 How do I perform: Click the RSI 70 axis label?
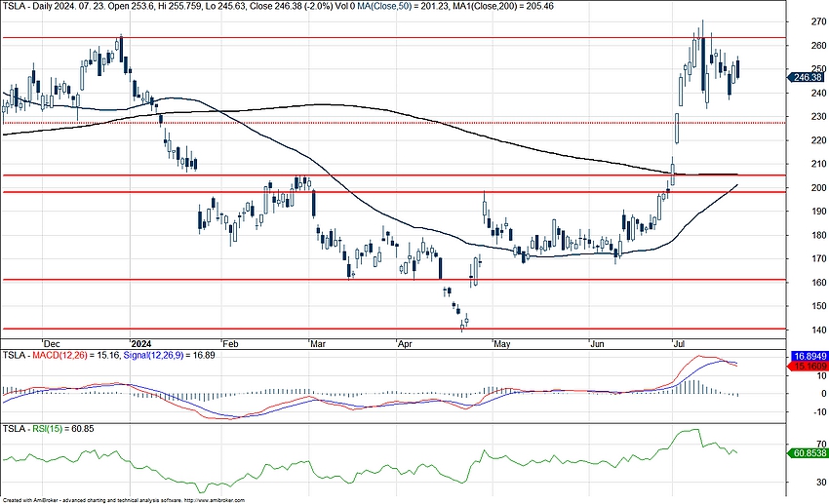[x=821, y=445]
